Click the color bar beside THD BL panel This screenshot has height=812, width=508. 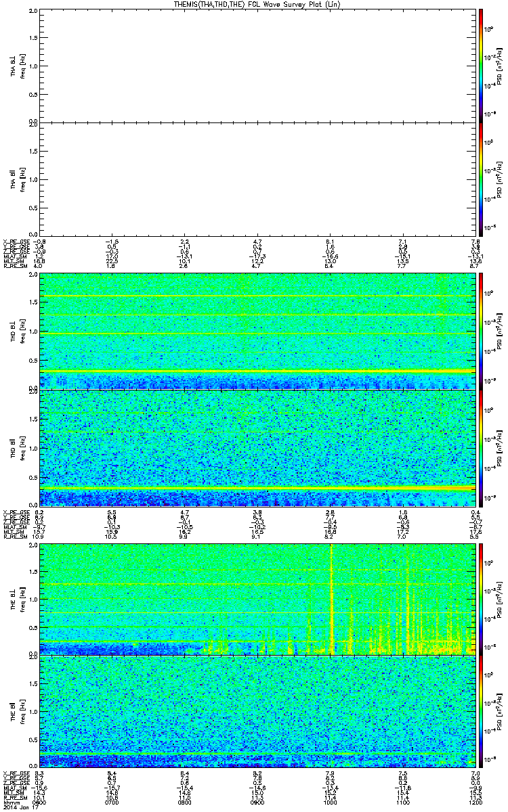tap(480, 332)
